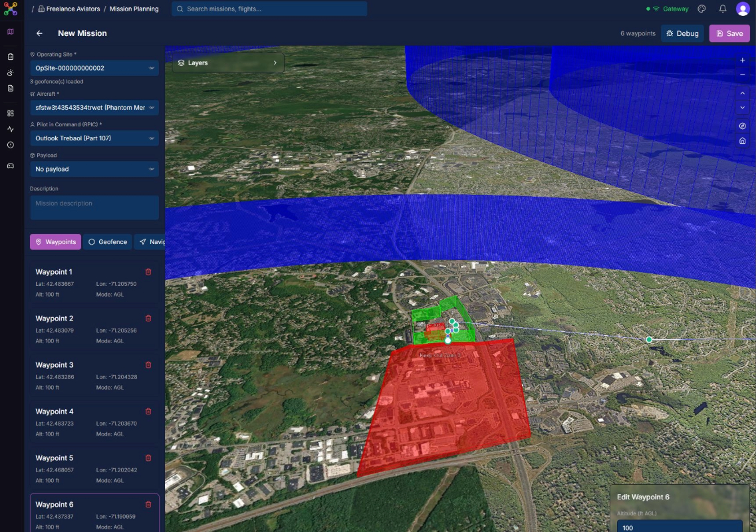This screenshot has height=532, width=756.
Task: Open the Mission Planning map sidebar icon
Action: pos(10,31)
